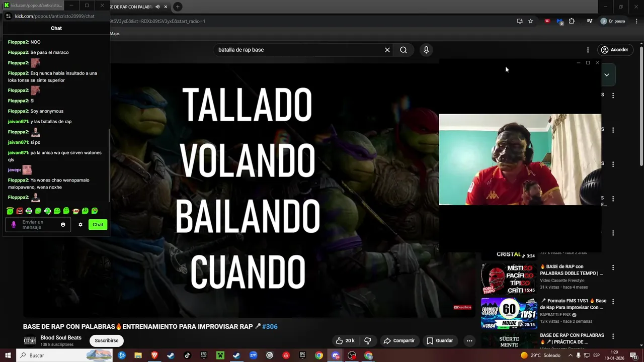Click the YouTube search magnifier button

(x=404, y=50)
